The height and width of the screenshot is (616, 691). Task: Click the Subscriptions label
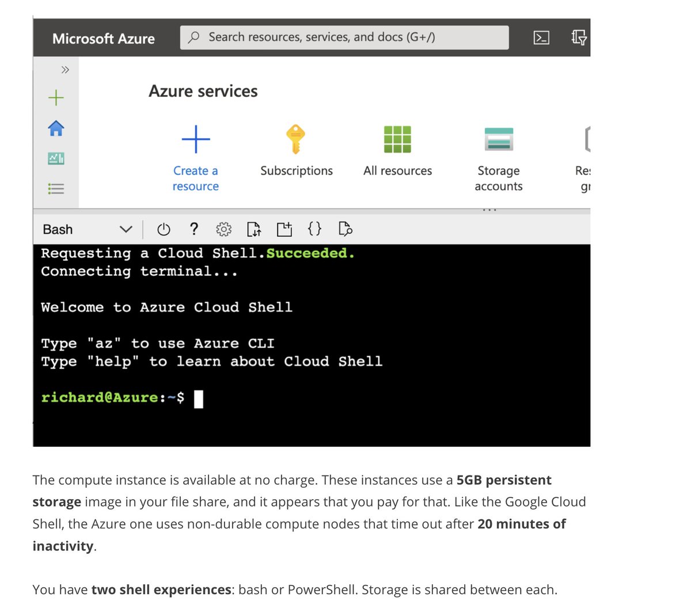coord(297,171)
